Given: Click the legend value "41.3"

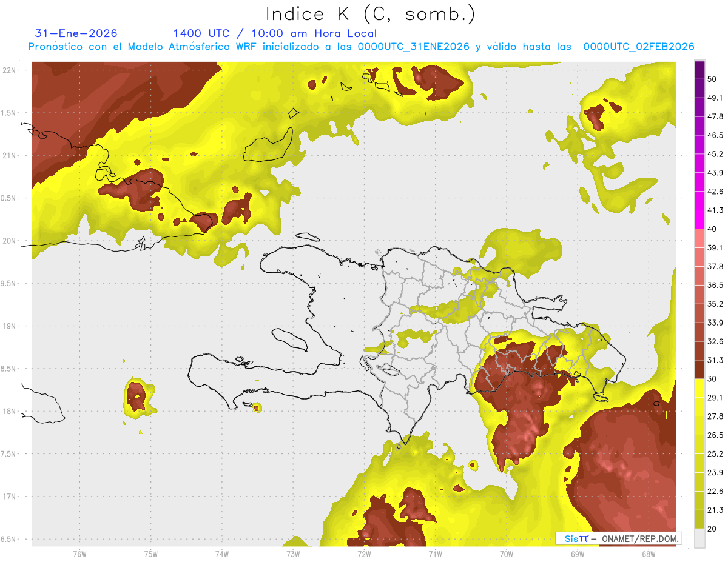Looking at the screenshot, I should [715, 210].
